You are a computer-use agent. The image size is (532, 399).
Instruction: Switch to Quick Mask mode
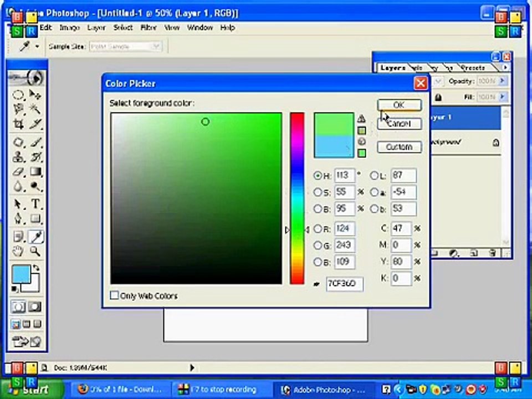pos(34,306)
